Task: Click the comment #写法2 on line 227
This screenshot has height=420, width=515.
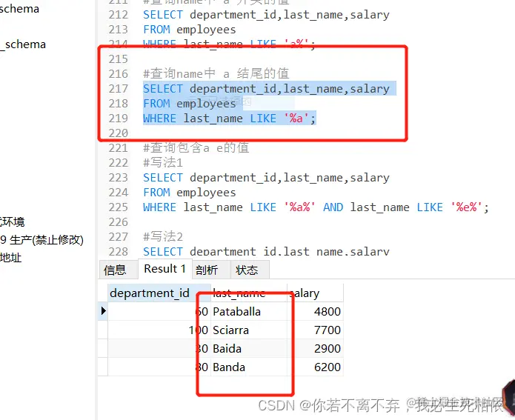Action: (163, 237)
